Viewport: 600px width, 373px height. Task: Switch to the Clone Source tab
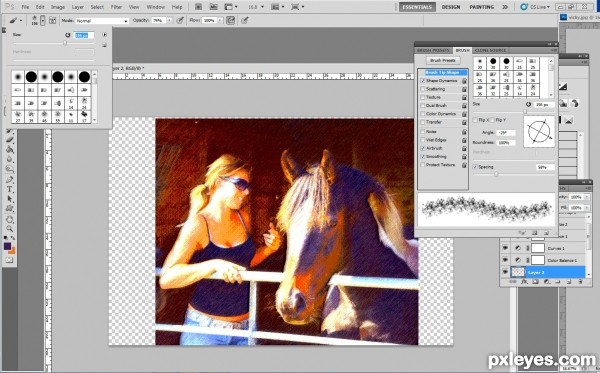click(490, 50)
